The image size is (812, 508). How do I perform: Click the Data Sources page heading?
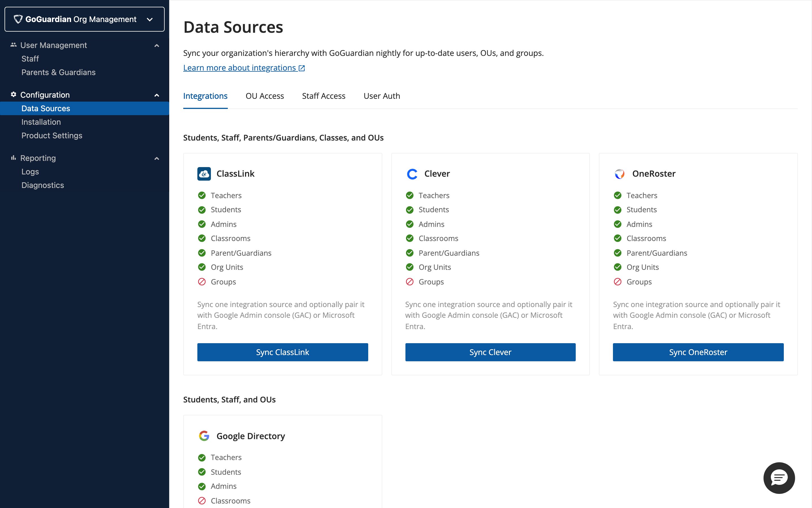233,27
